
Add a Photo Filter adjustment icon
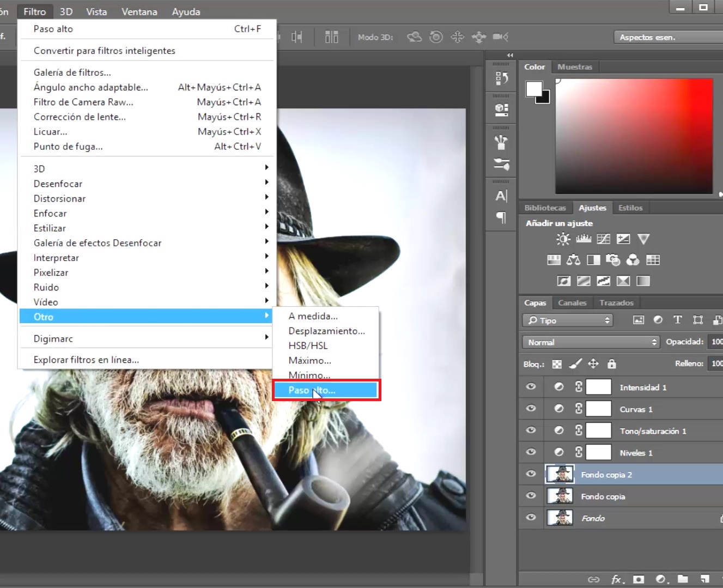613,260
